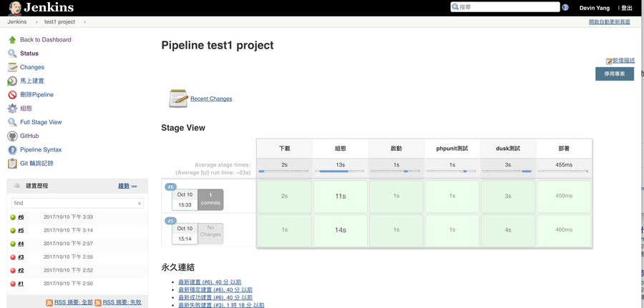Click the Jenkins butler logo icon
The image size is (644, 308).
[15, 8]
